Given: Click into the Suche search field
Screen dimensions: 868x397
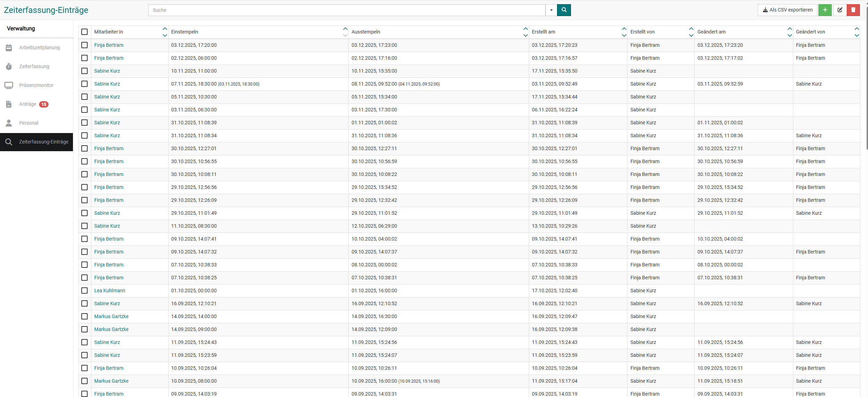Looking at the screenshot, I should click(347, 10).
